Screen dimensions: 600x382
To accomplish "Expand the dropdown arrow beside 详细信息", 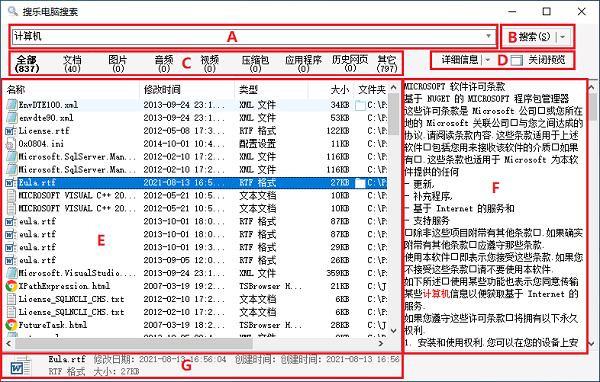I will coord(488,60).
